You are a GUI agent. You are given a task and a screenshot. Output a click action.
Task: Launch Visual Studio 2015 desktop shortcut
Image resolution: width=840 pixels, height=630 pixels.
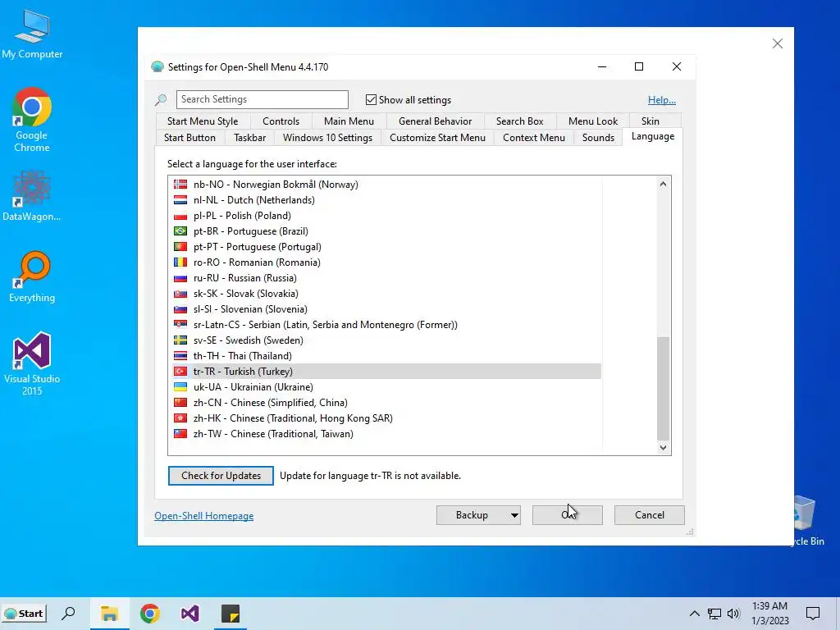32,363
